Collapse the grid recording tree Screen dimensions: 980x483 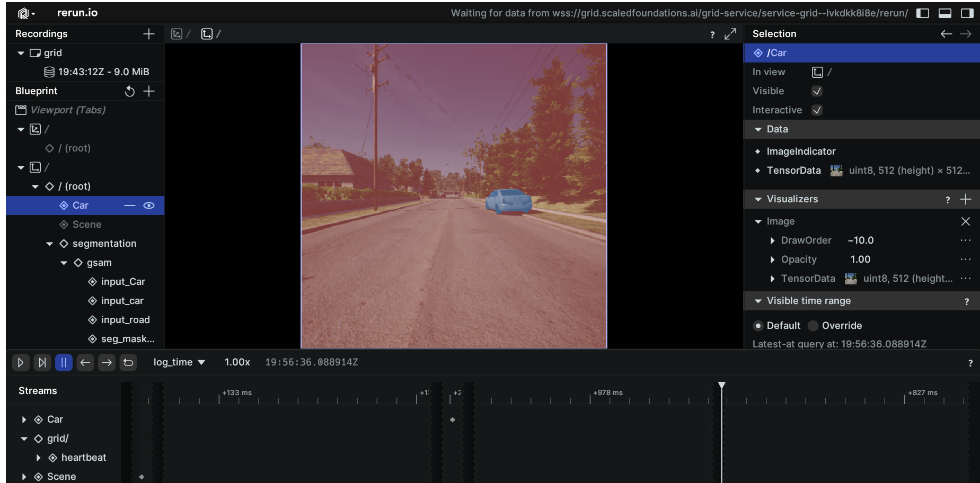(21, 53)
